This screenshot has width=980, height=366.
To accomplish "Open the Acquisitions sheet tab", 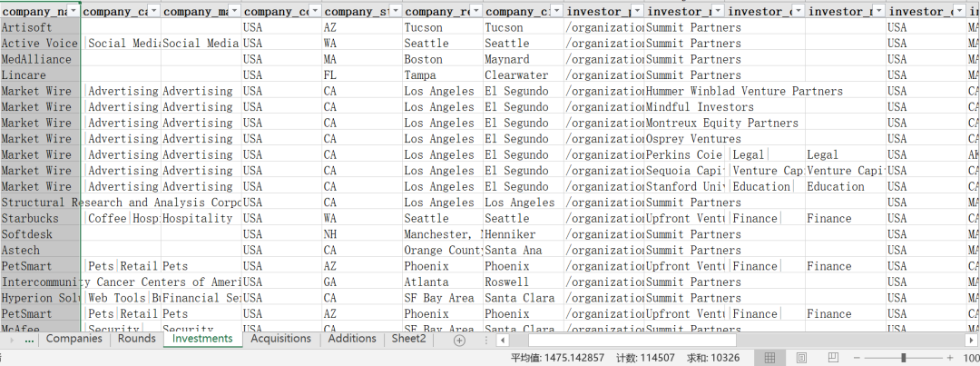I will pyautogui.click(x=280, y=339).
